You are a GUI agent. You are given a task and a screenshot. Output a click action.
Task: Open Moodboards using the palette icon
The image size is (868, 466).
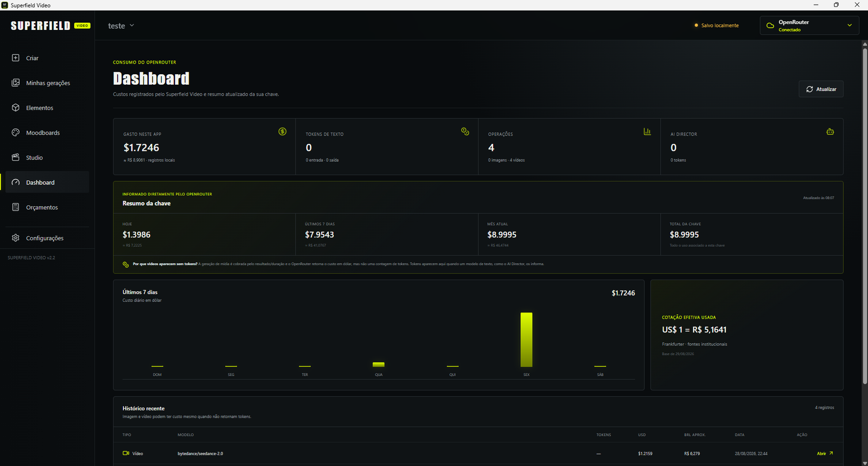click(16, 132)
